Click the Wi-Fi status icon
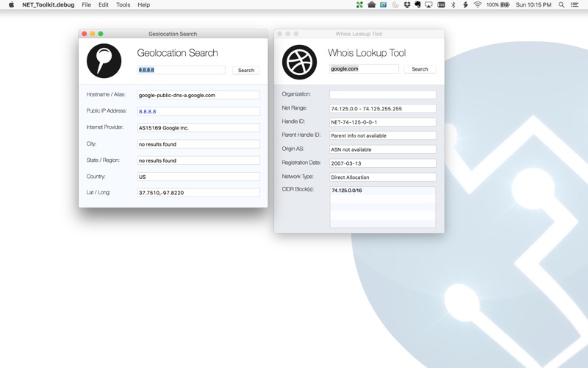Image resolution: width=588 pixels, height=368 pixels. pos(477,5)
